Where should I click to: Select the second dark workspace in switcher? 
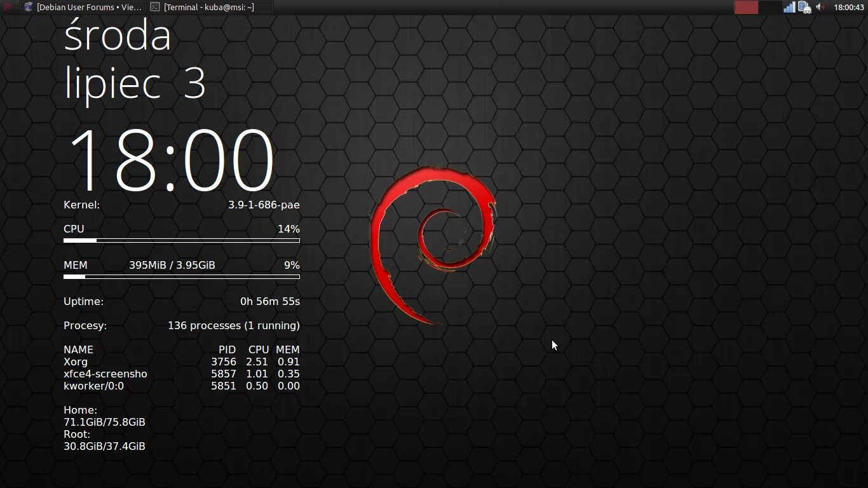[770, 8]
